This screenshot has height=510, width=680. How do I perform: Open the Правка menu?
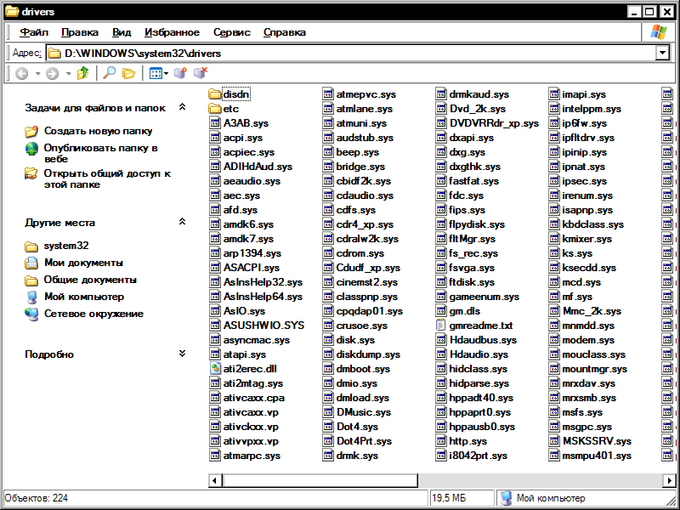click(80, 33)
